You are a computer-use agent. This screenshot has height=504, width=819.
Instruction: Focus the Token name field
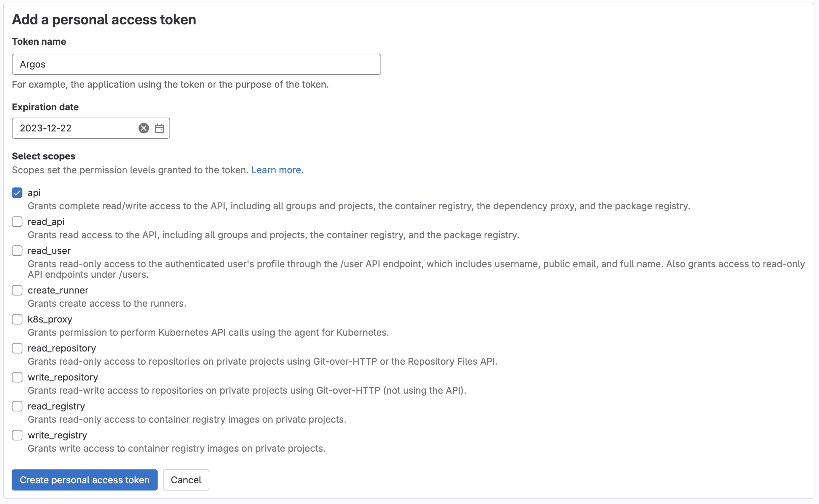[x=196, y=64]
